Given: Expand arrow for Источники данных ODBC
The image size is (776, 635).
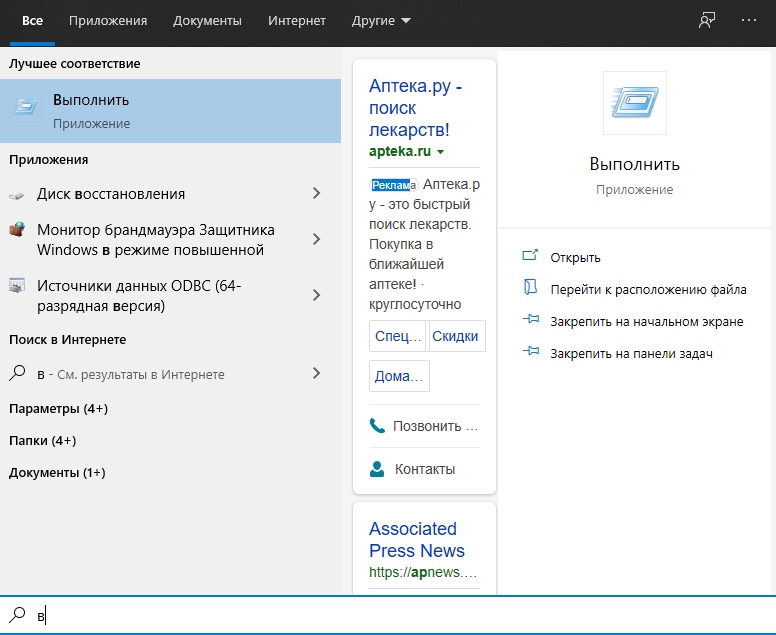Looking at the screenshot, I should coord(317,295).
